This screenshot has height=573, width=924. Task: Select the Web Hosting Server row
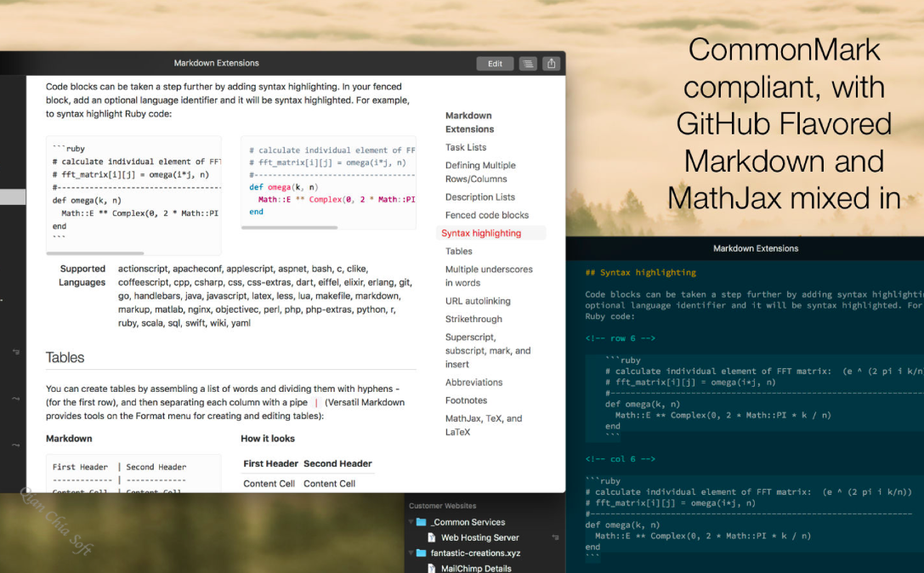point(485,537)
